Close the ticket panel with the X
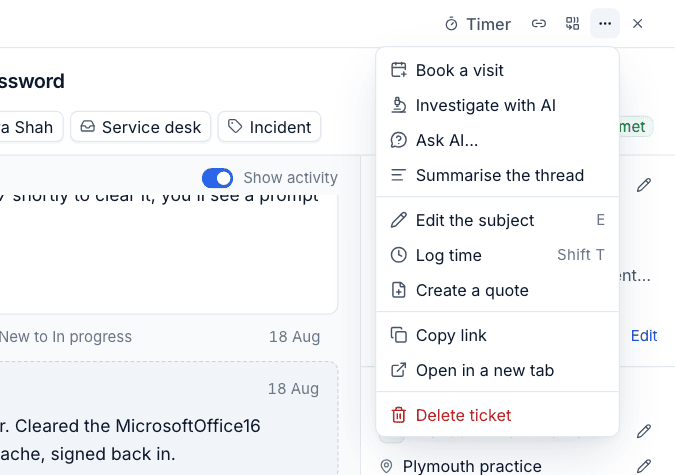This screenshot has height=475, width=675. point(638,23)
